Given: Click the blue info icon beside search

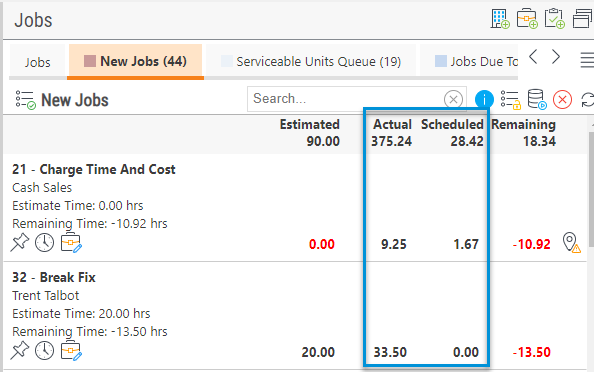Looking at the screenshot, I should [484, 99].
